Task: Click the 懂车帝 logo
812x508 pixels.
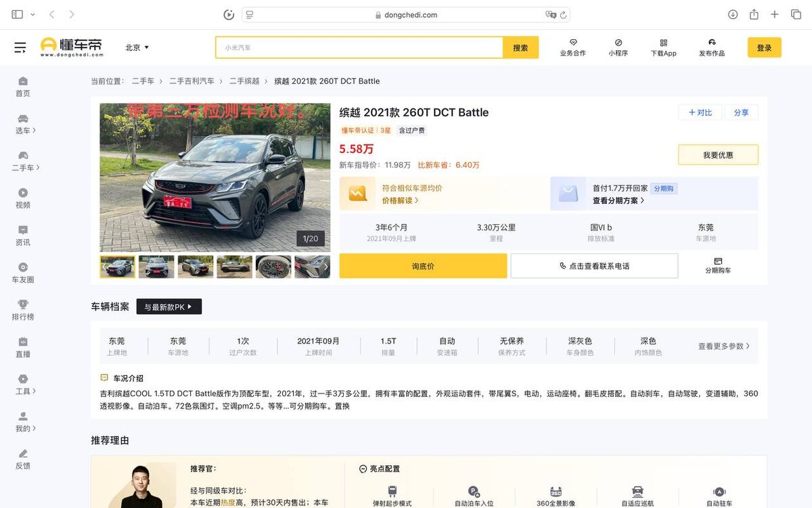Action: pyautogui.click(x=71, y=47)
